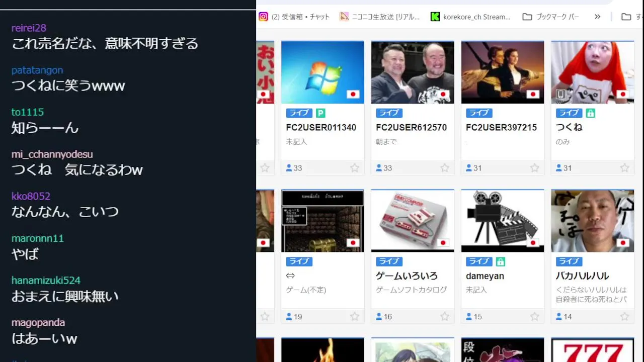Image resolution: width=644 pixels, height=362 pixels.
Task: Open the dungeon game thumbnail stream
Action: click(x=323, y=221)
